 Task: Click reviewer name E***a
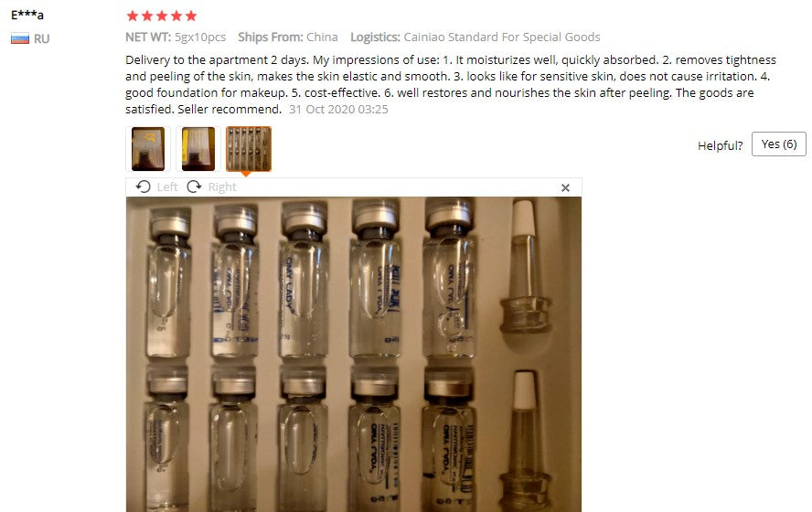pos(27,15)
